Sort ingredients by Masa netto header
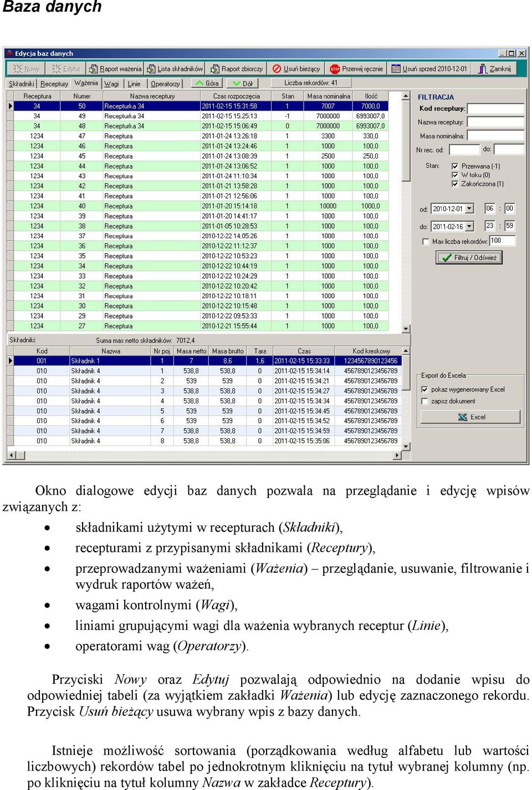 (x=191, y=351)
